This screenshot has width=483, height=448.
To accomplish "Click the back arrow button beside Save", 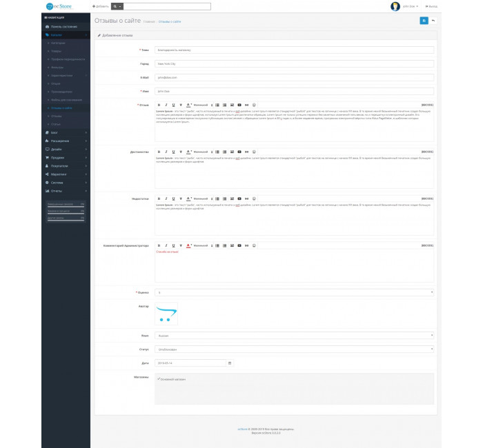I will 433,21.
